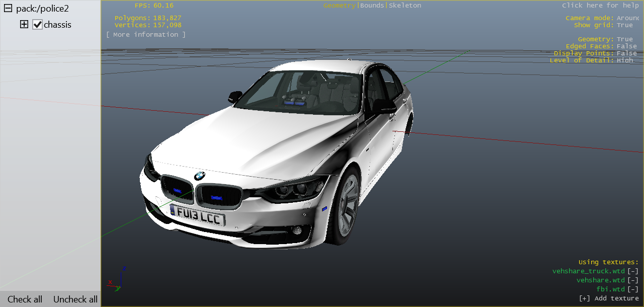Toggle the Edged Faces setting

click(x=626, y=46)
